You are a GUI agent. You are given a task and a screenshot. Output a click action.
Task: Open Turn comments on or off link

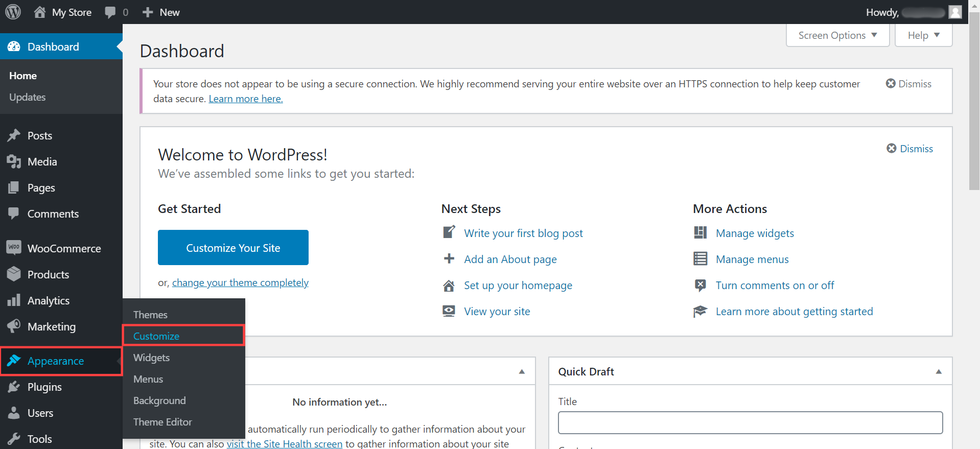click(775, 285)
